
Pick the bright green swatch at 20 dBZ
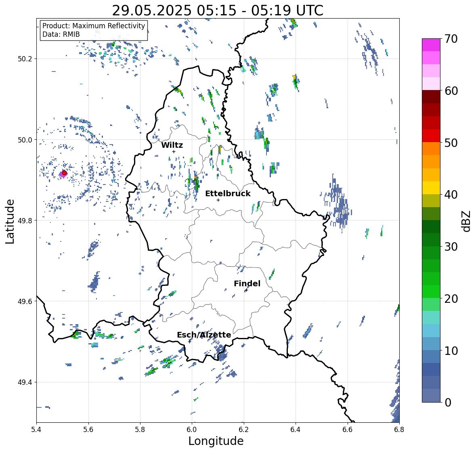pyautogui.click(x=431, y=292)
